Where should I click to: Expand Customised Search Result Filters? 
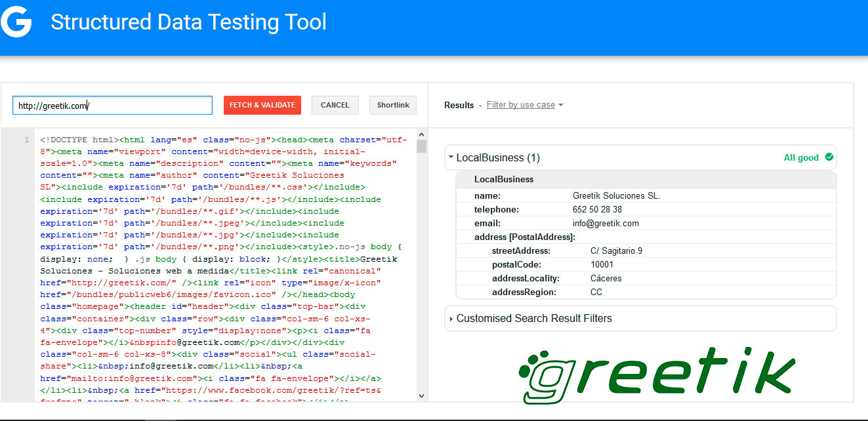tap(451, 319)
